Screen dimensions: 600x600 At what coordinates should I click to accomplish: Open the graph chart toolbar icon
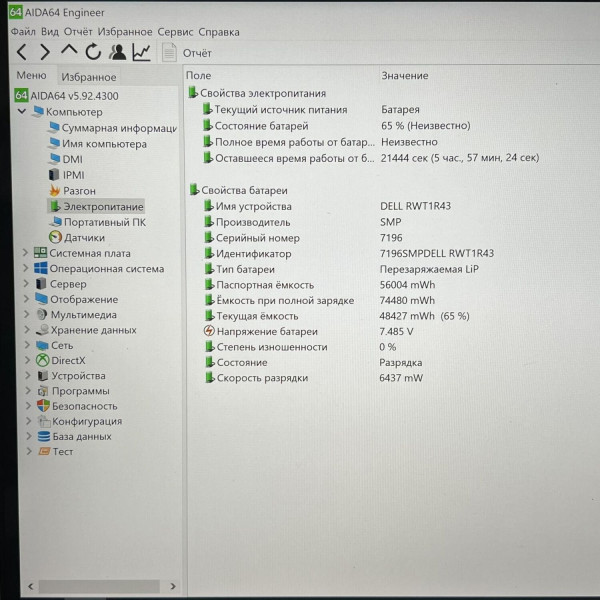point(141,52)
